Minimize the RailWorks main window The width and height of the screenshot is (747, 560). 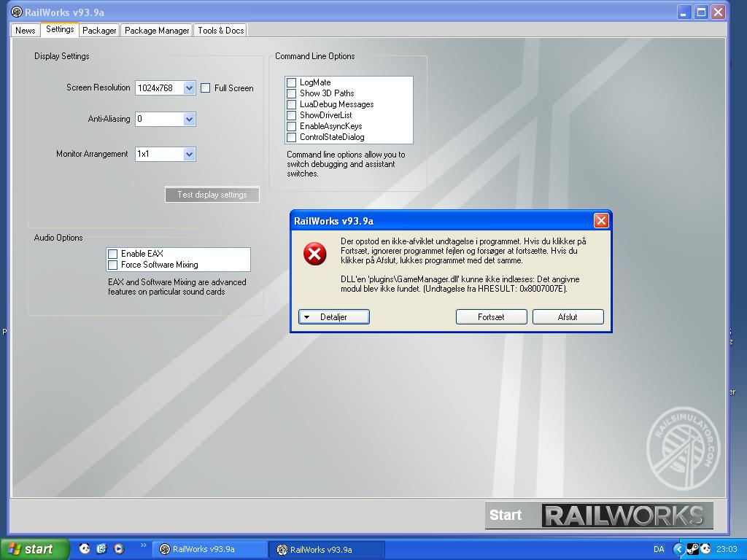point(684,12)
